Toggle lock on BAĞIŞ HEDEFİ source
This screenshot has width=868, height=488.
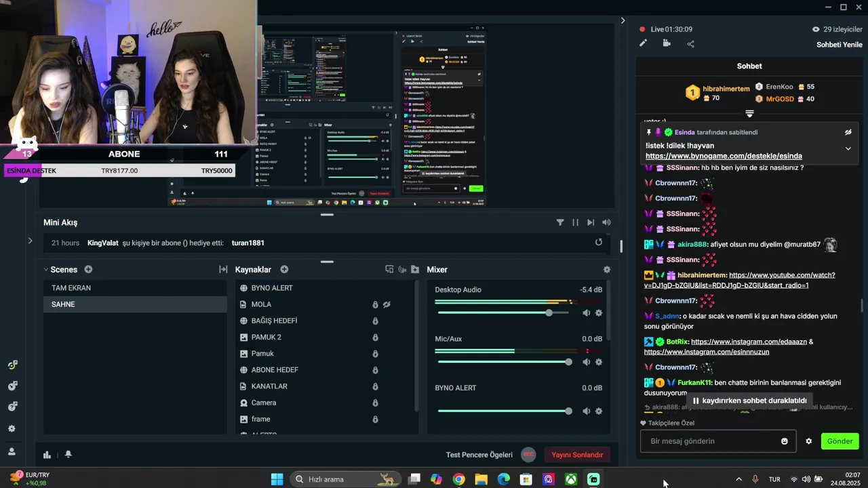tap(375, 321)
